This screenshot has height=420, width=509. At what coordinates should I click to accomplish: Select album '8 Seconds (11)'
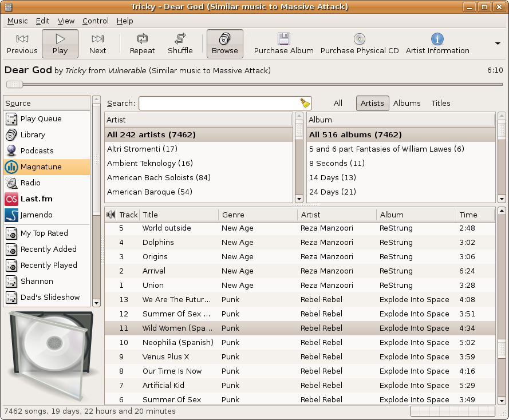click(401, 164)
